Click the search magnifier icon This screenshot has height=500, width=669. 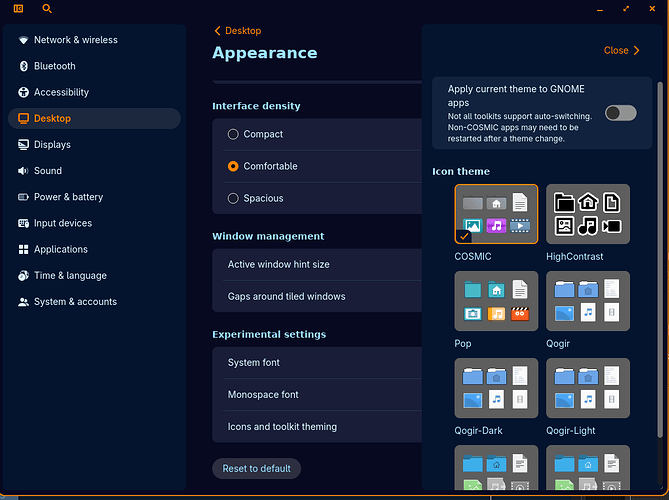pos(47,8)
